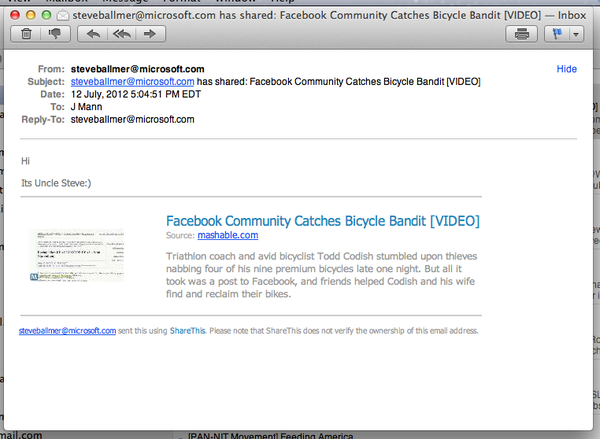
Task: Reply to all with the double arrow
Action: [122, 34]
